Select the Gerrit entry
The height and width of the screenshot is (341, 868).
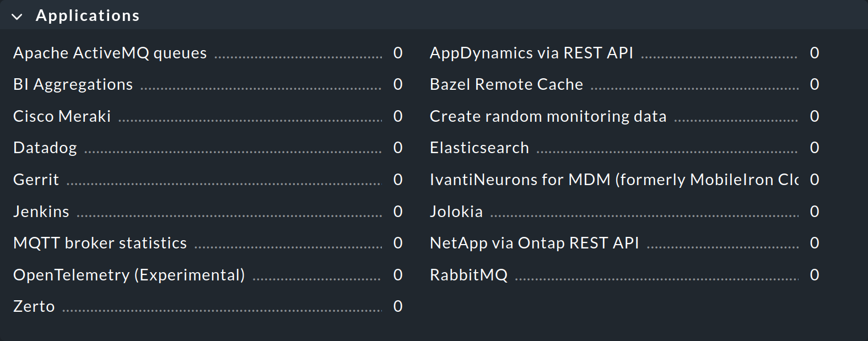click(x=36, y=179)
